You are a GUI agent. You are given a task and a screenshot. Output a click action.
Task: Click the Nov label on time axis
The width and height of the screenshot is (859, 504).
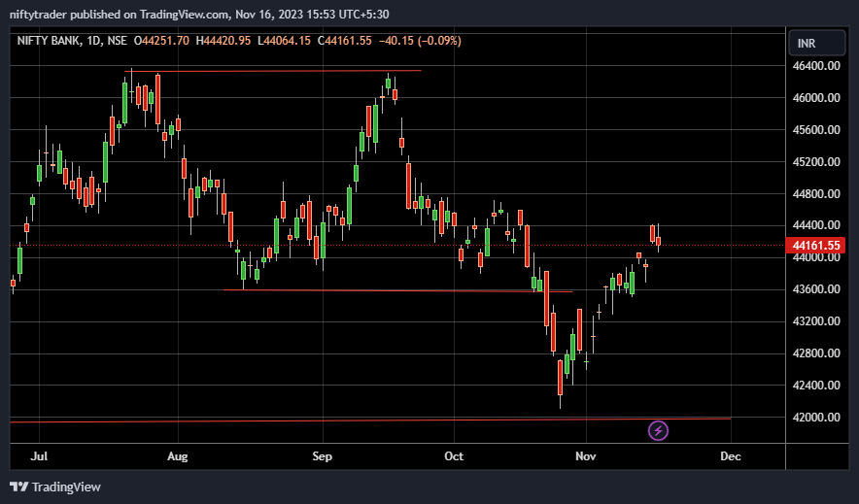[586, 455]
